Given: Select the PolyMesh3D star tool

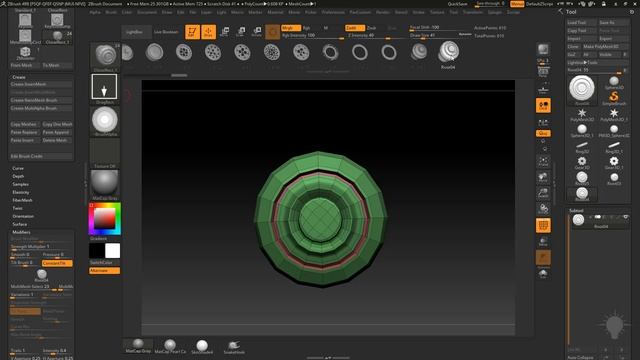Looking at the screenshot, I should click(582, 114).
